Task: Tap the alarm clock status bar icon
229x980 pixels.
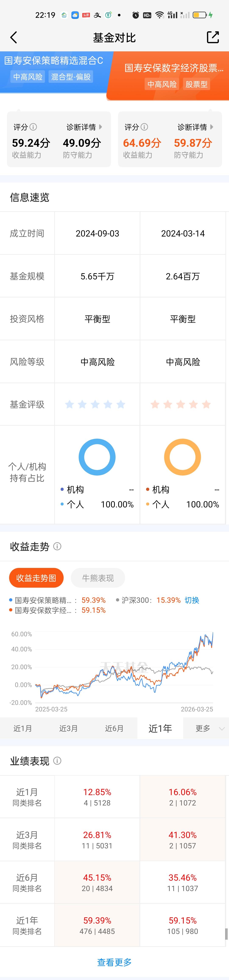Action: 135,15
